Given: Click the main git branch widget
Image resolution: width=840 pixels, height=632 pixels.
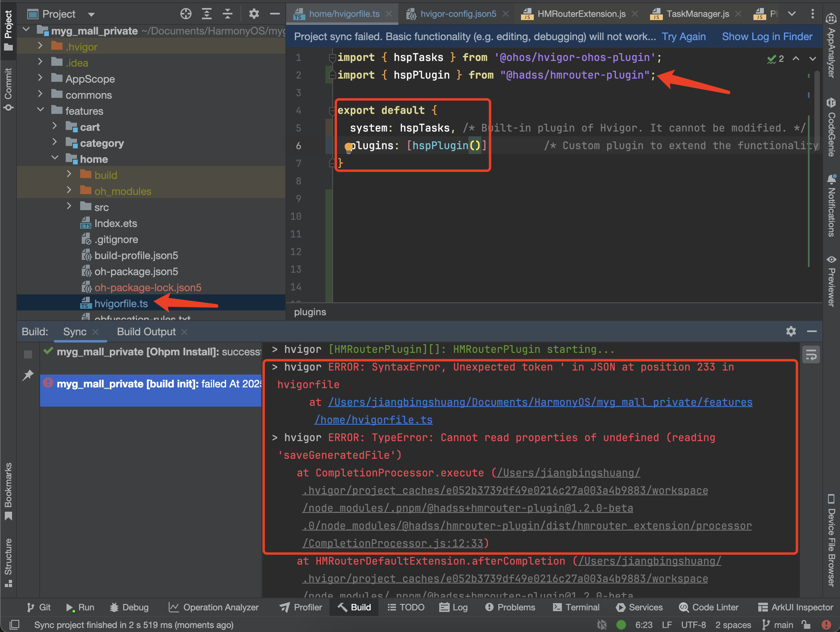Looking at the screenshot, I should pos(777,625).
